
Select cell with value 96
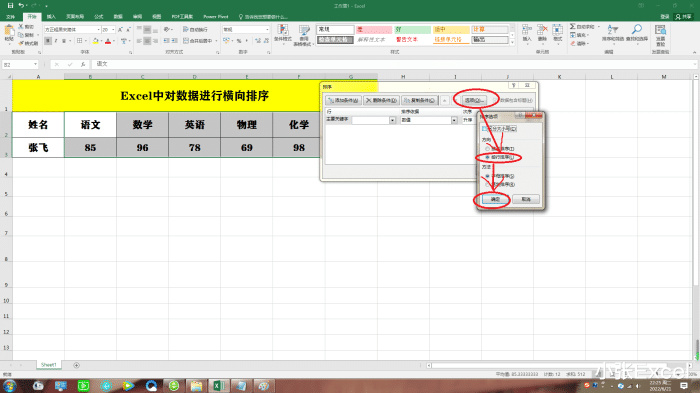point(142,147)
